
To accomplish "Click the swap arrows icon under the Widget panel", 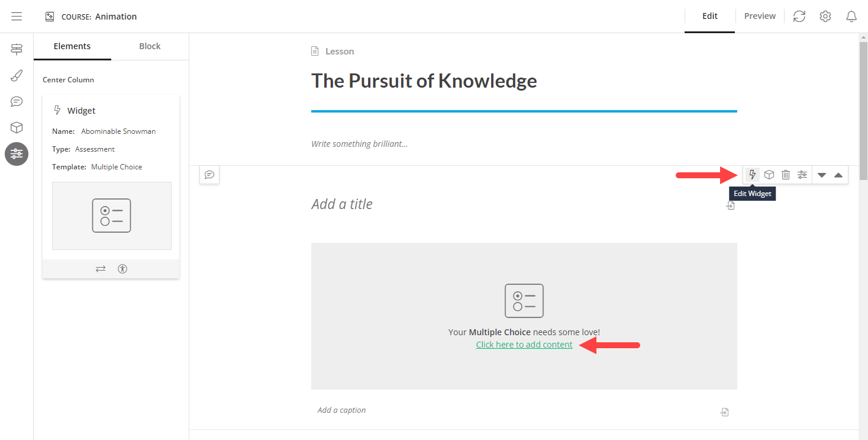I will pyautogui.click(x=101, y=268).
